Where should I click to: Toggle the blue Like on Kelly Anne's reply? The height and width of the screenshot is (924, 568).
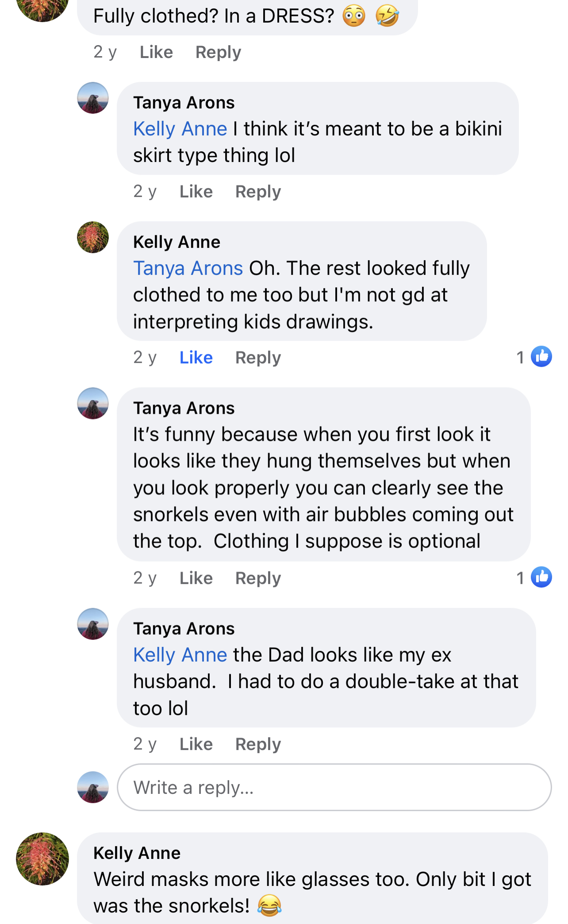196,358
